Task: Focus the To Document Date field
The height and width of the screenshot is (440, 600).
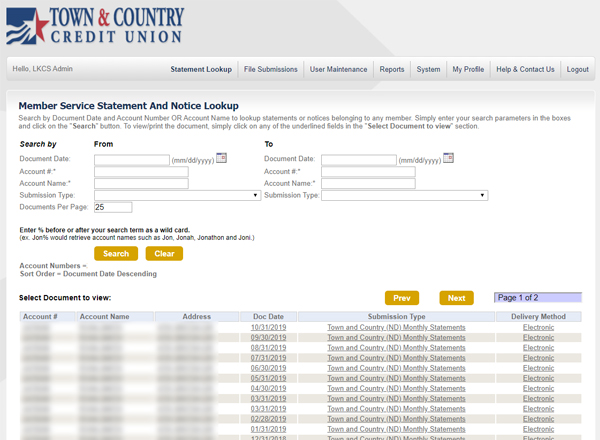Action: pos(359,160)
